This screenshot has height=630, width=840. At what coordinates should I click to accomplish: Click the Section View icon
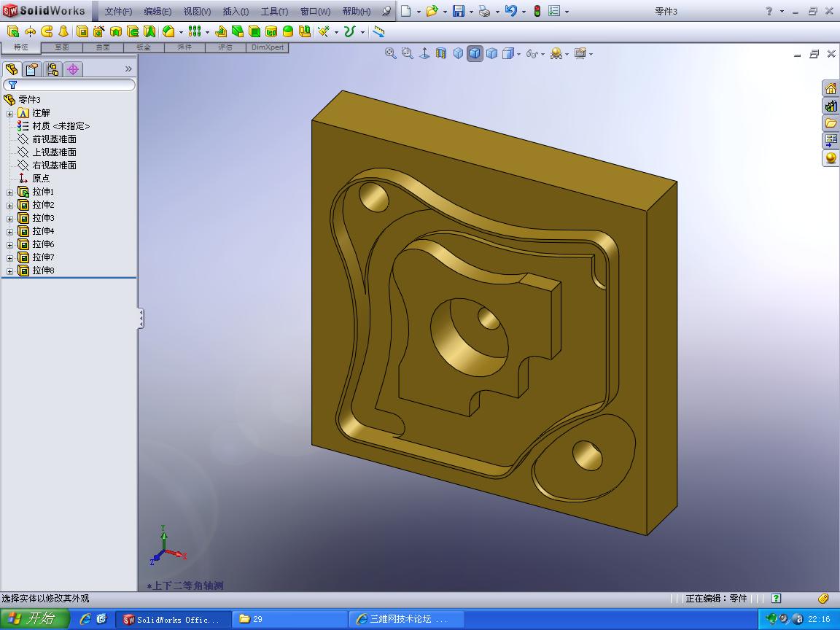click(441, 53)
